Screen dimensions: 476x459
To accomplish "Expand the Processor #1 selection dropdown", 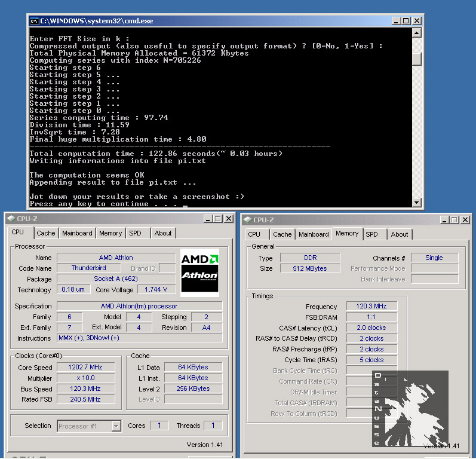I will point(116,426).
